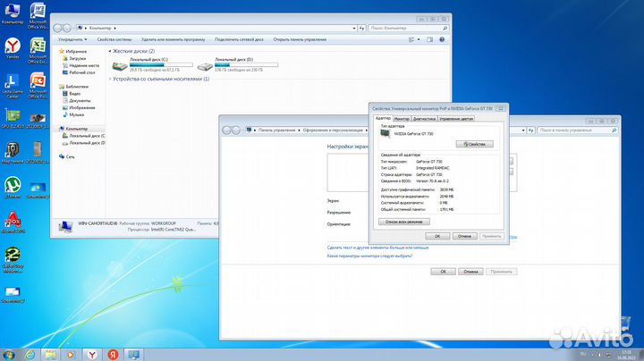Switch to the Управление цветом tab
Screen dimensions: 644x361
[456, 119]
